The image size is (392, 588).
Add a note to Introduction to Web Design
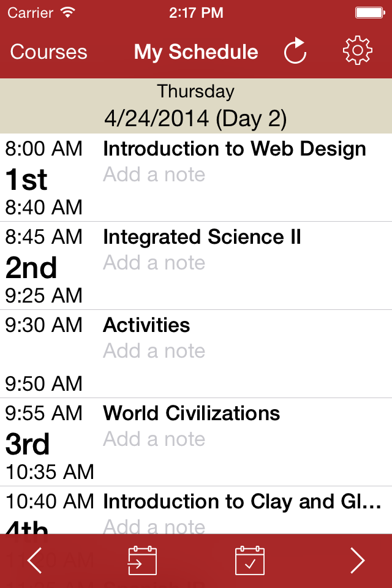click(x=154, y=175)
